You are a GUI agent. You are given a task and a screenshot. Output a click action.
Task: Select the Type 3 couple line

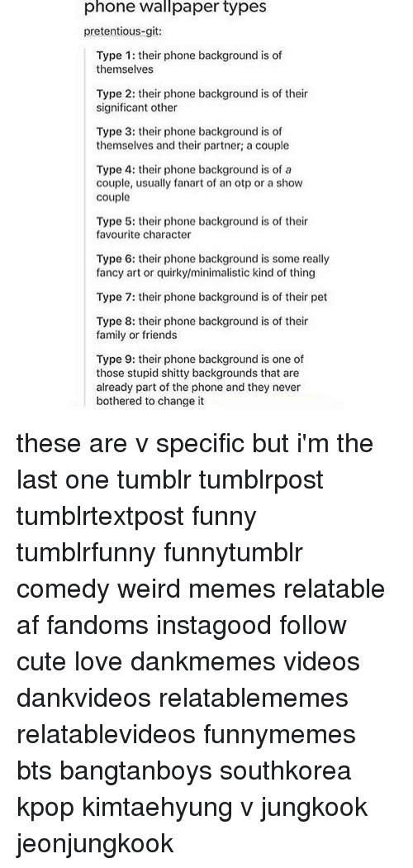[x=192, y=139]
